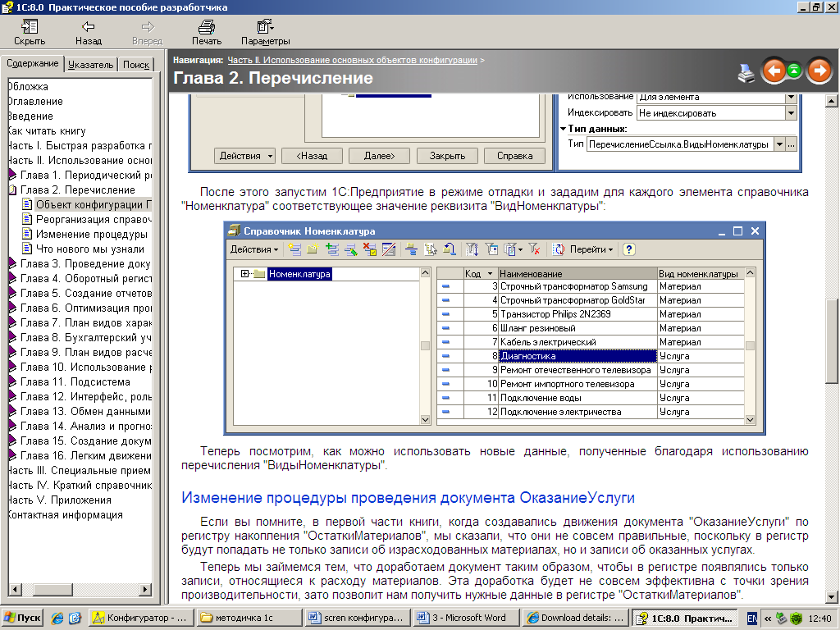This screenshot has height=630, width=840.
Task: Open the Пуск (Start) button on the taskbar
Action: click(23, 618)
